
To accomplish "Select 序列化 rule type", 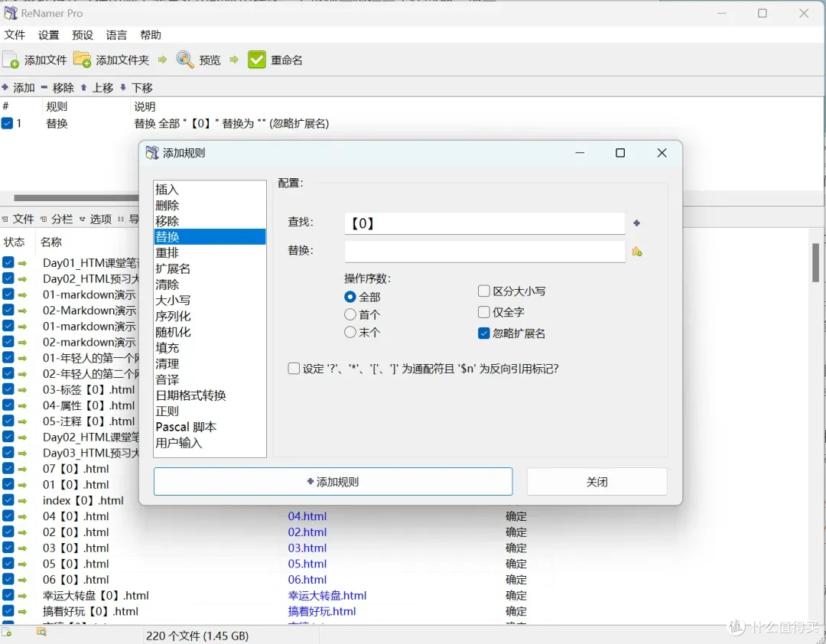I will tap(210, 316).
